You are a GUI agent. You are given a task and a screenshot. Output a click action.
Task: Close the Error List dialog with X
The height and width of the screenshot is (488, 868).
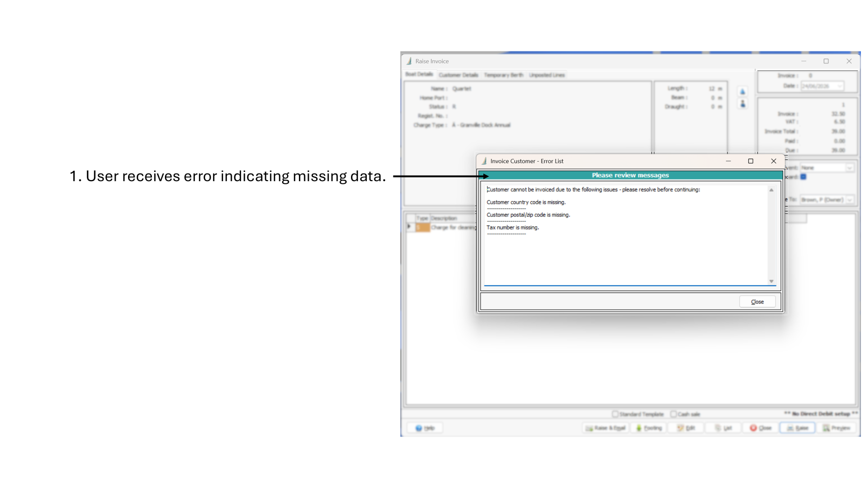pyautogui.click(x=774, y=161)
